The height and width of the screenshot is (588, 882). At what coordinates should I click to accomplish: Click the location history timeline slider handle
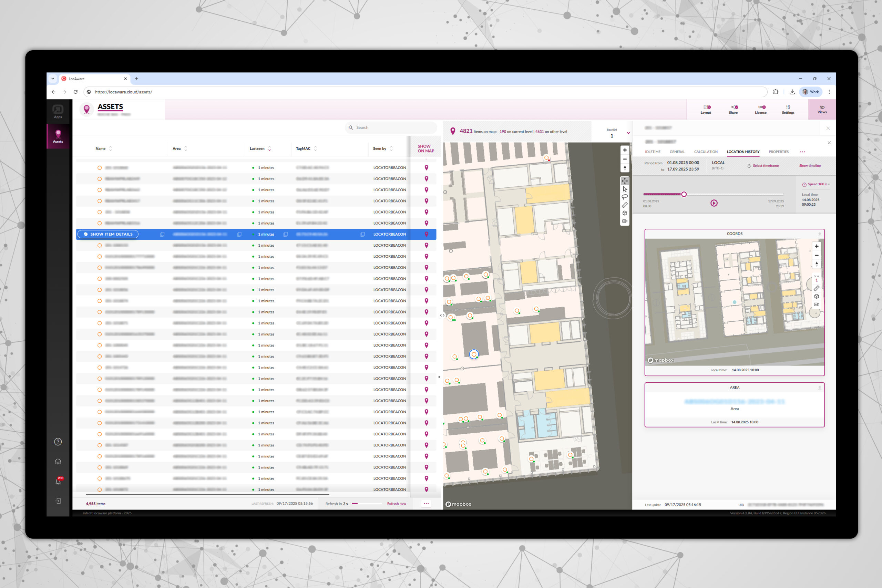pos(684,194)
